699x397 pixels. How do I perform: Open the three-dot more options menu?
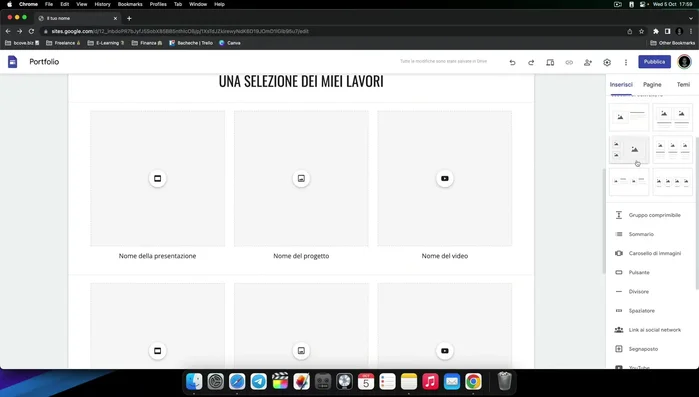[626, 62]
